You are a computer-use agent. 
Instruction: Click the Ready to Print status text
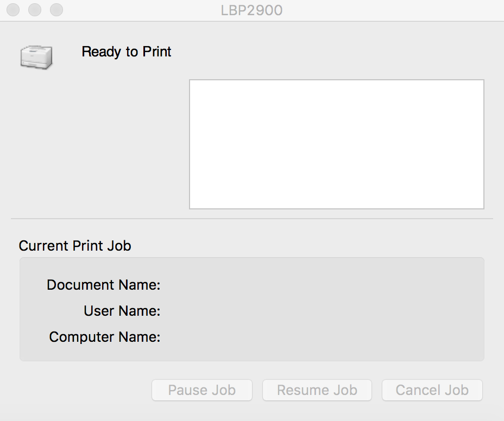coord(127,52)
